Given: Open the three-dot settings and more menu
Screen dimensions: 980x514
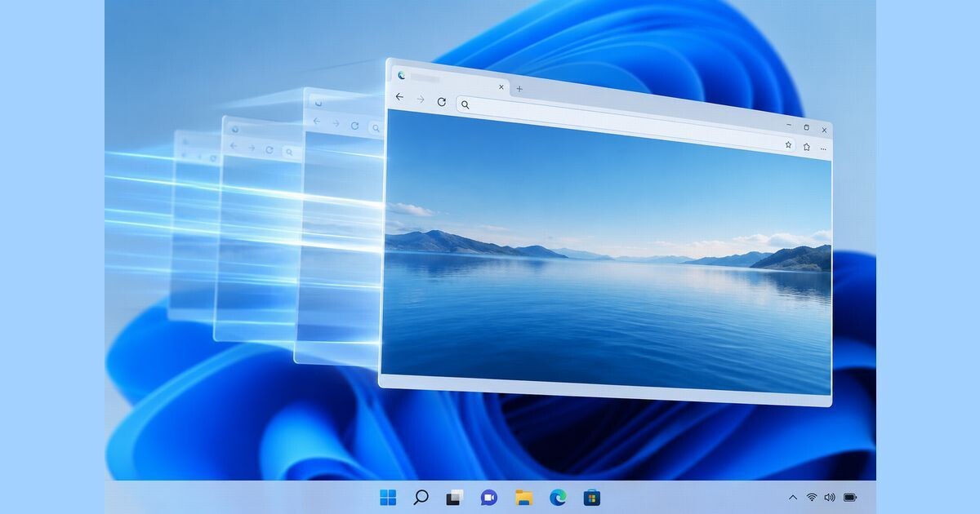Looking at the screenshot, I should (823, 149).
